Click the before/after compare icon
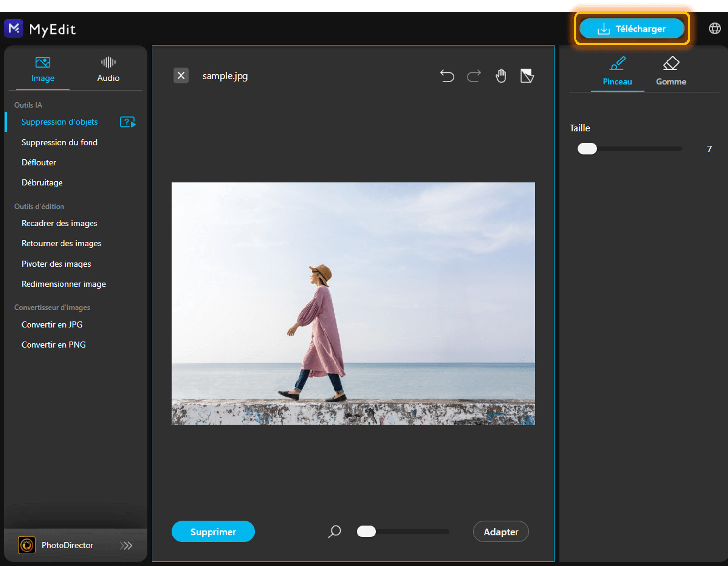Screen dimensions: 728x566 coord(527,75)
